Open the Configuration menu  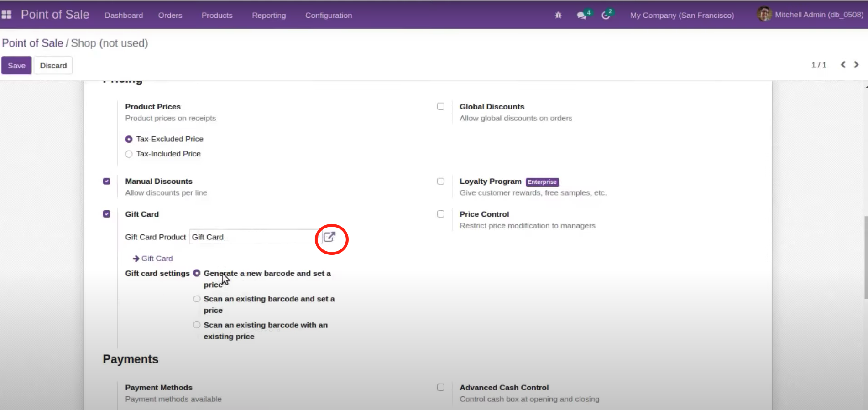[328, 15]
